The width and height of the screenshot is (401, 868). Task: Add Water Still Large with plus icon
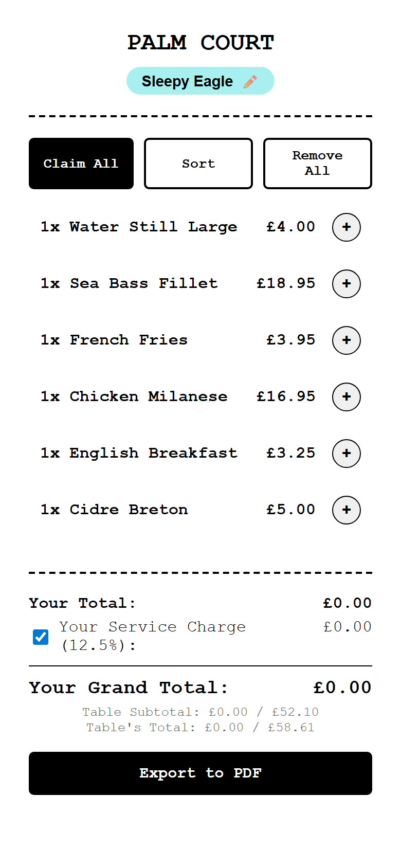tap(347, 227)
